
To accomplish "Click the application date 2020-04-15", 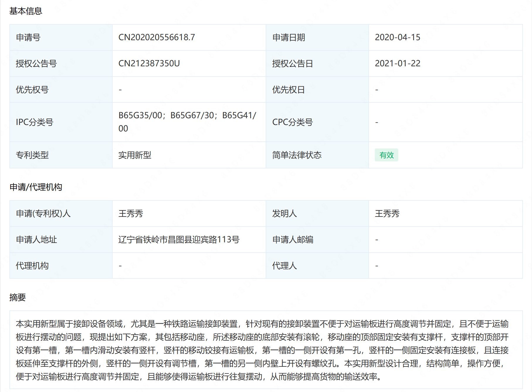I will pyautogui.click(x=397, y=37).
